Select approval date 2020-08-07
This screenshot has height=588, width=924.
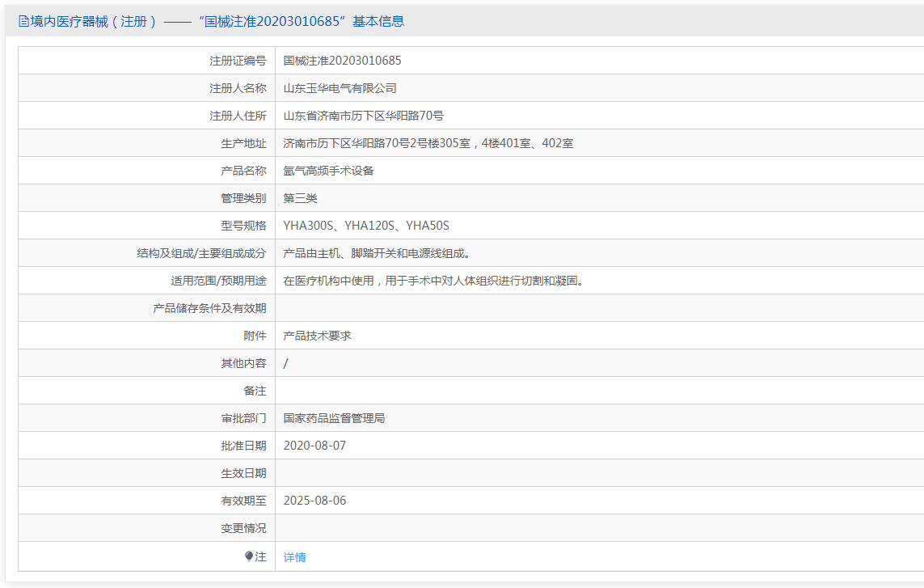(x=314, y=446)
